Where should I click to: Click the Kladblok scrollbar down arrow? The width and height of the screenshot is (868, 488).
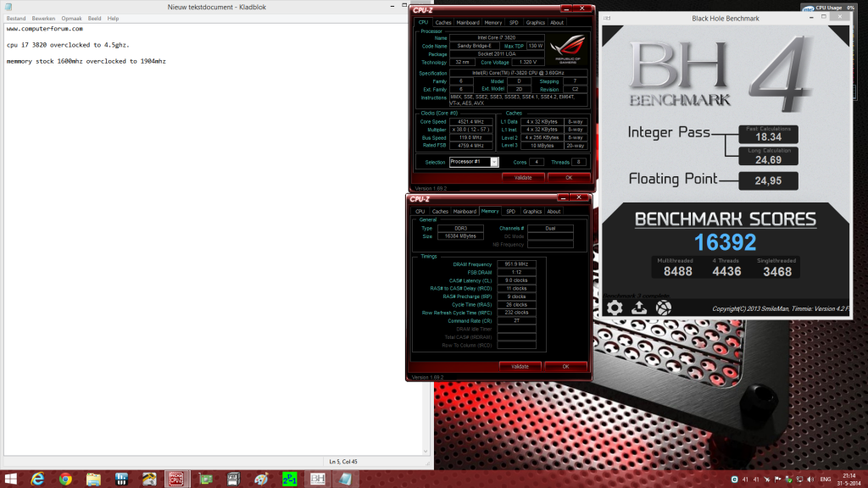pos(426,452)
